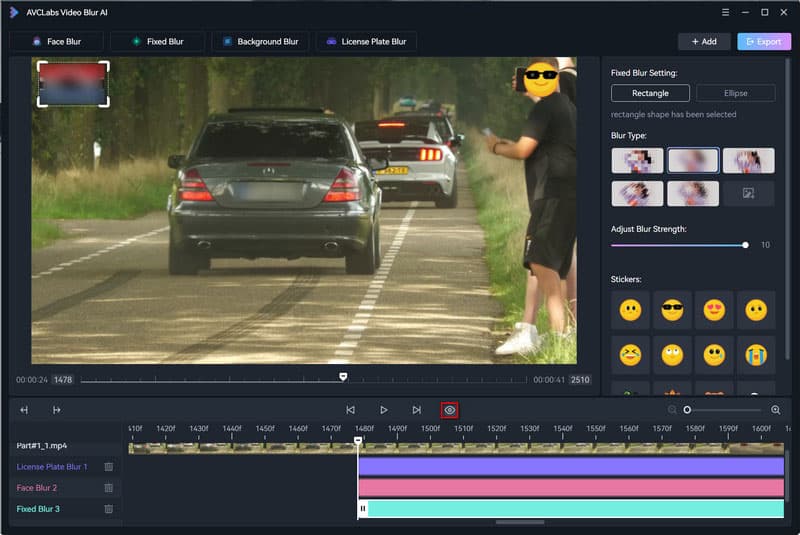Switch to Face Blur mode
Viewport: 800px width, 535px height.
coord(56,42)
